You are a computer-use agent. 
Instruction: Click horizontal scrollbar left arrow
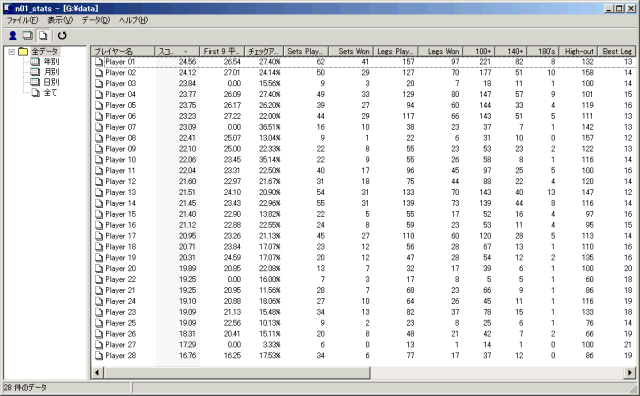tap(98, 372)
